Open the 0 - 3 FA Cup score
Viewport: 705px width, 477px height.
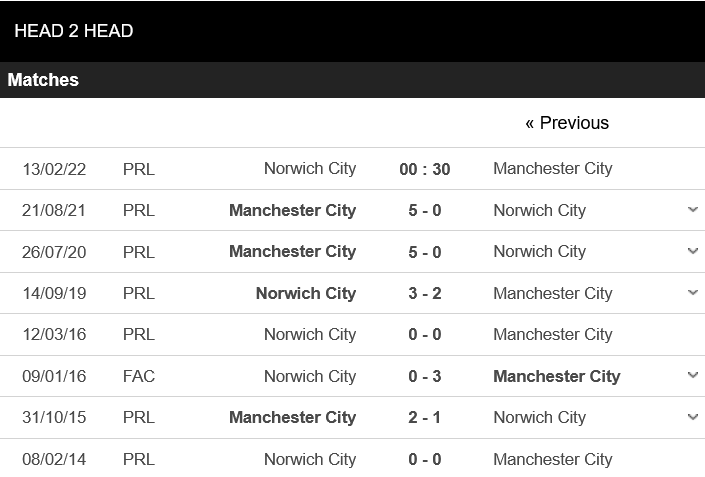424,376
